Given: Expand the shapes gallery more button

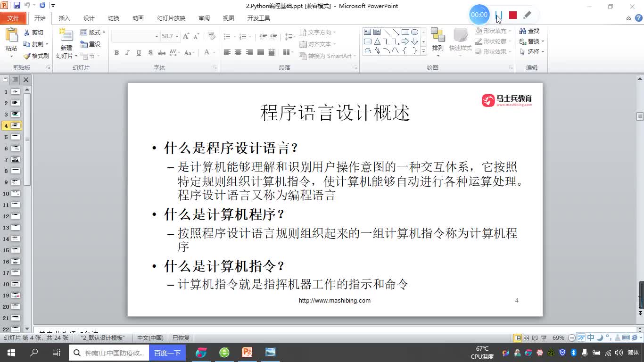Looking at the screenshot, I should [x=423, y=51].
